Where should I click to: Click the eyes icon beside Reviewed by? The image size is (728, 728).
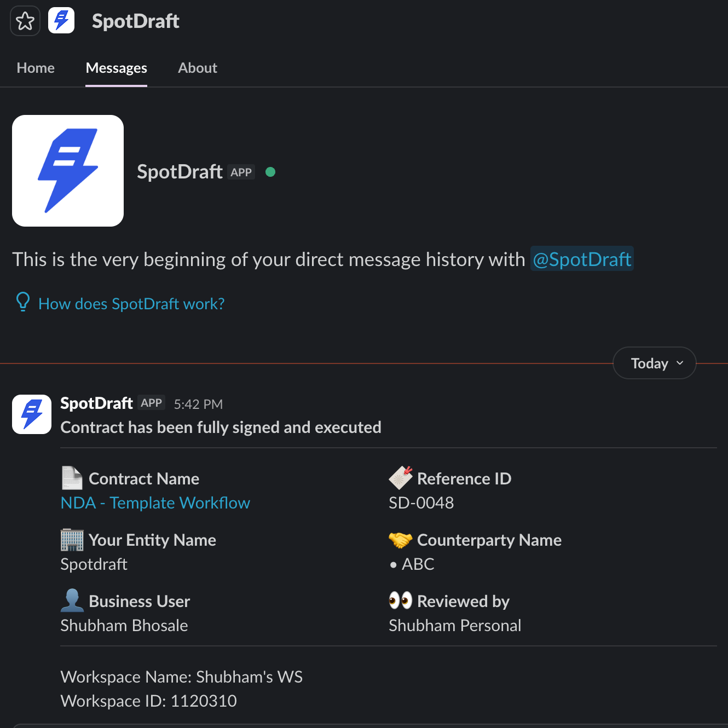click(401, 600)
